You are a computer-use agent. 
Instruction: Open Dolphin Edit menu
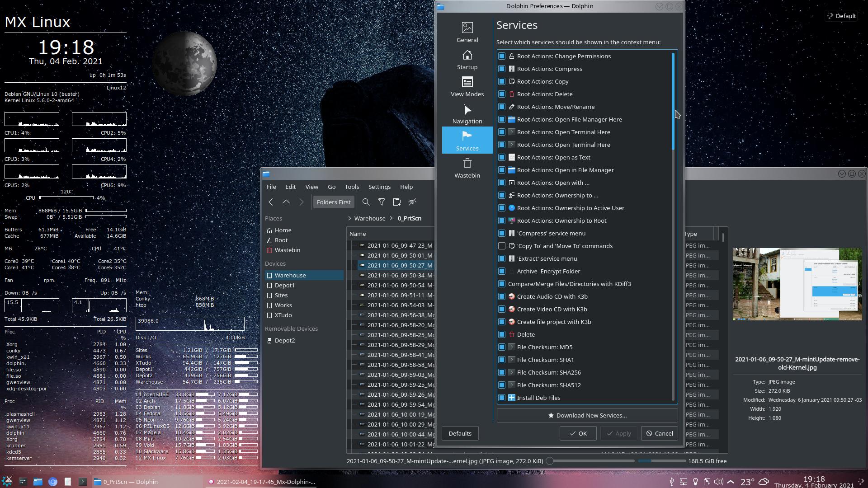pos(290,187)
